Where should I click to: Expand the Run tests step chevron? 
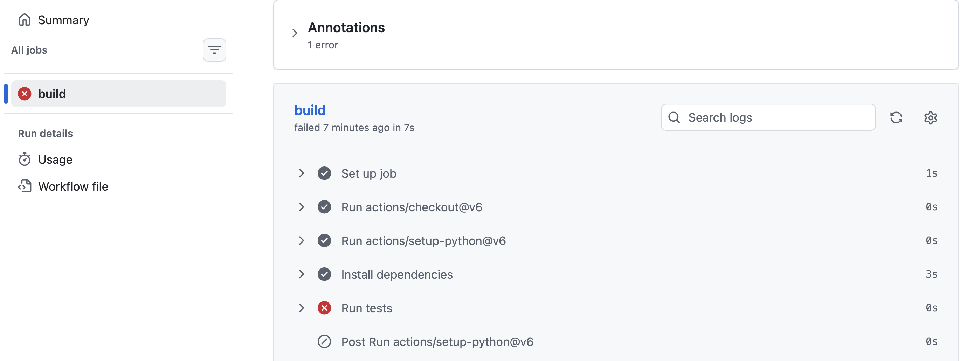[301, 308]
